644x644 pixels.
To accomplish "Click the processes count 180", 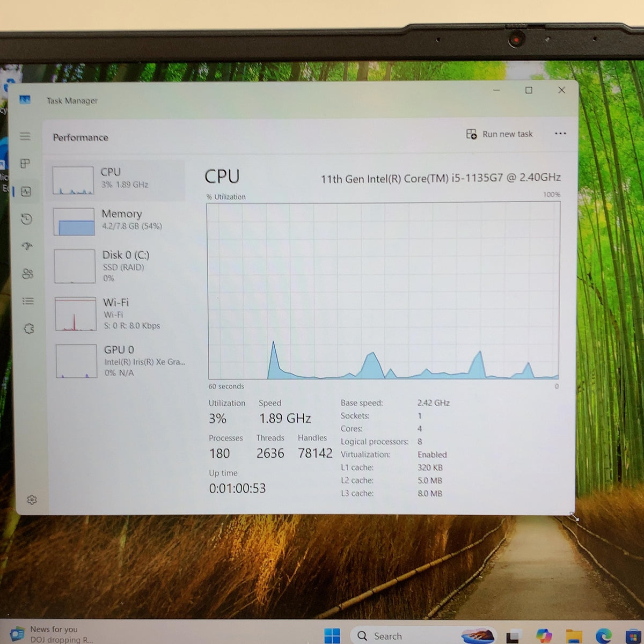I will point(219,453).
